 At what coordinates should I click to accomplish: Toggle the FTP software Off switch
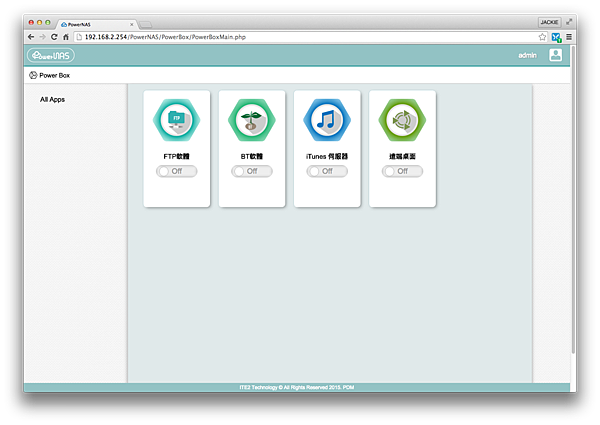coord(176,171)
